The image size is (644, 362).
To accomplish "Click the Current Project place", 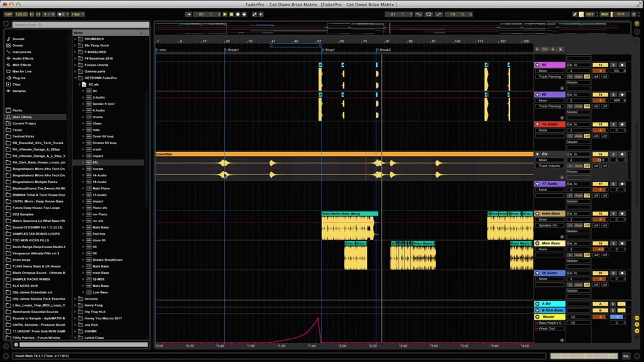I will click(x=24, y=123).
